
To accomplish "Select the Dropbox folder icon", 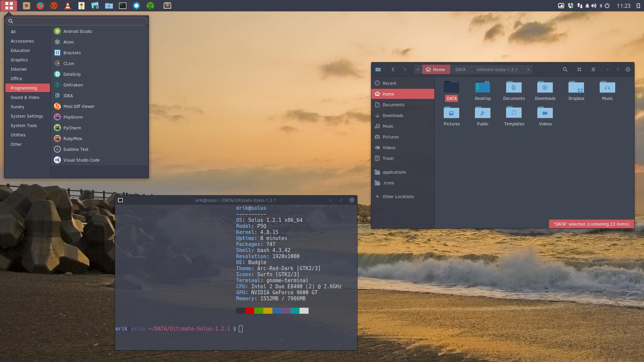I will point(576,87).
